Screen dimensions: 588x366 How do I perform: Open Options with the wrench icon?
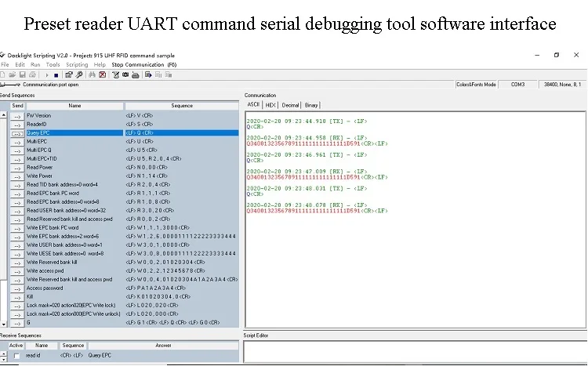pos(79,75)
